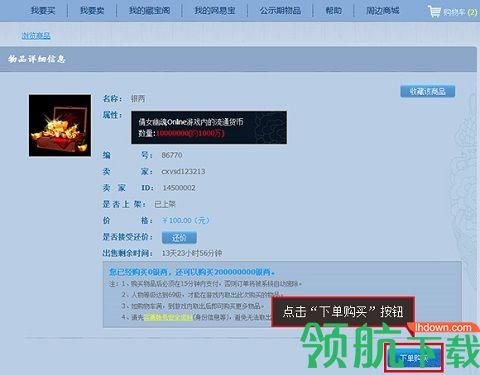
Task: Open the 购物车 (2) link
Action: [460, 12]
